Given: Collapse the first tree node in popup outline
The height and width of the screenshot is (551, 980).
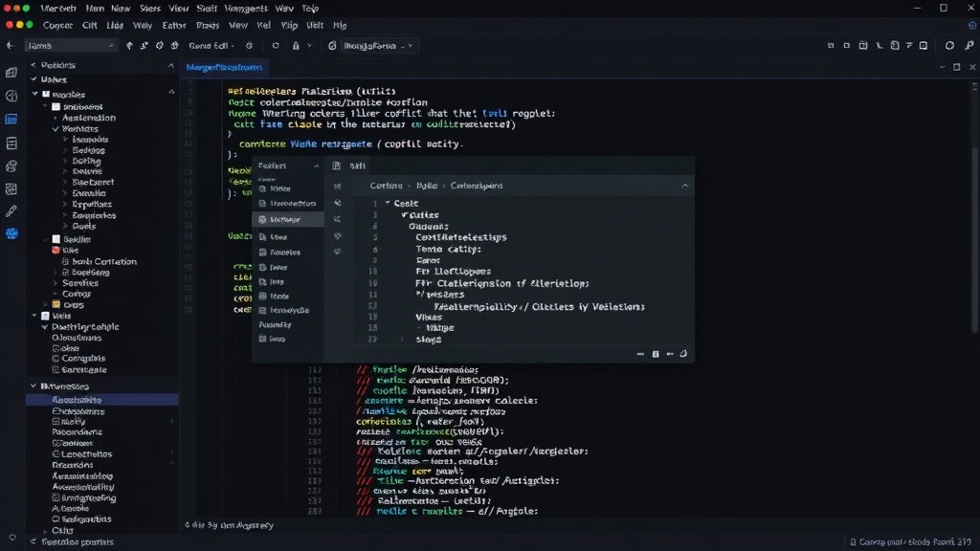Looking at the screenshot, I should click(x=388, y=203).
